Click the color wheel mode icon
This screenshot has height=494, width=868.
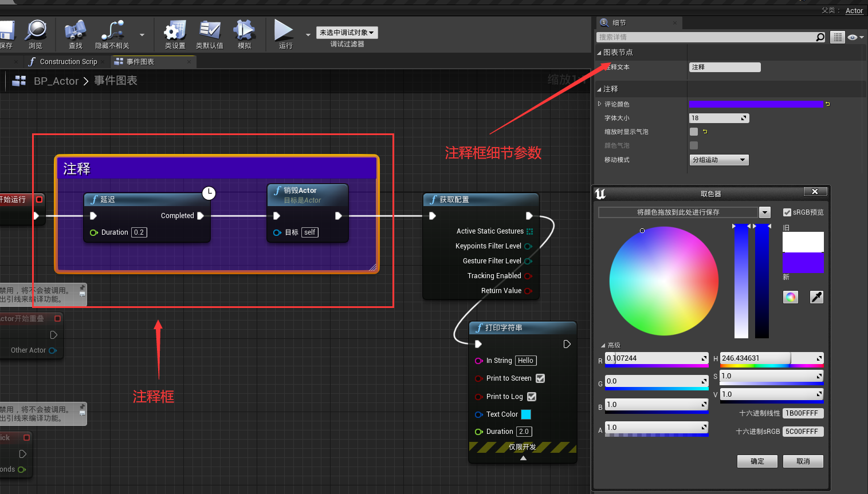pos(791,297)
